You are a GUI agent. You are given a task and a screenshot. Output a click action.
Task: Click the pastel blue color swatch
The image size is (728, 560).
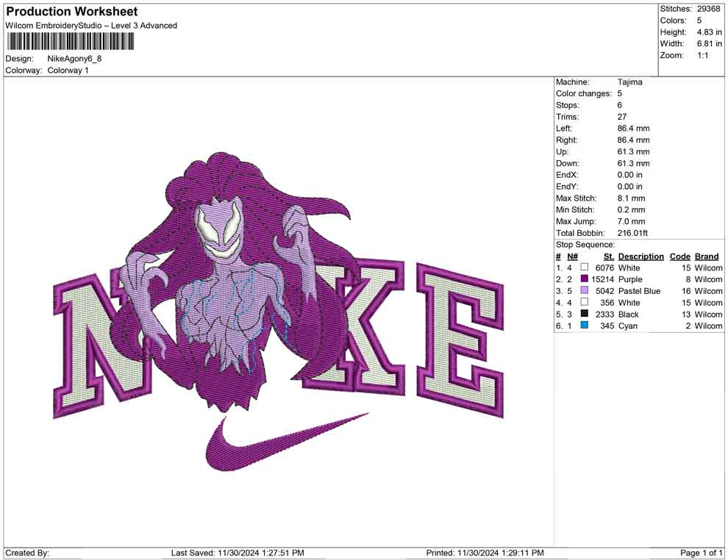[585, 290]
